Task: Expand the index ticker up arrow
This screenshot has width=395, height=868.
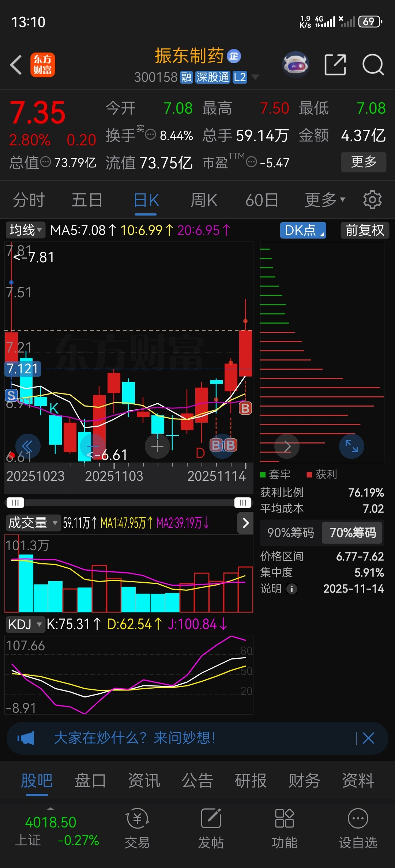Action: click(x=50, y=809)
